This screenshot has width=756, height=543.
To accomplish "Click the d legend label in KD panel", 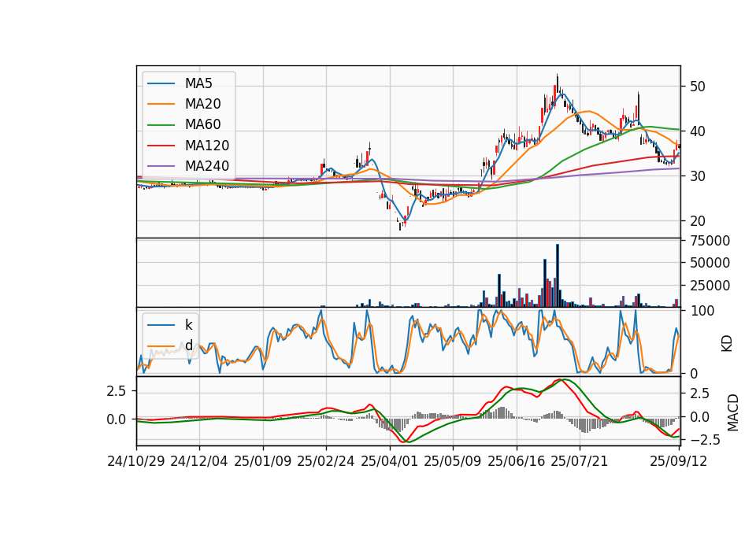I will (188, 345).
